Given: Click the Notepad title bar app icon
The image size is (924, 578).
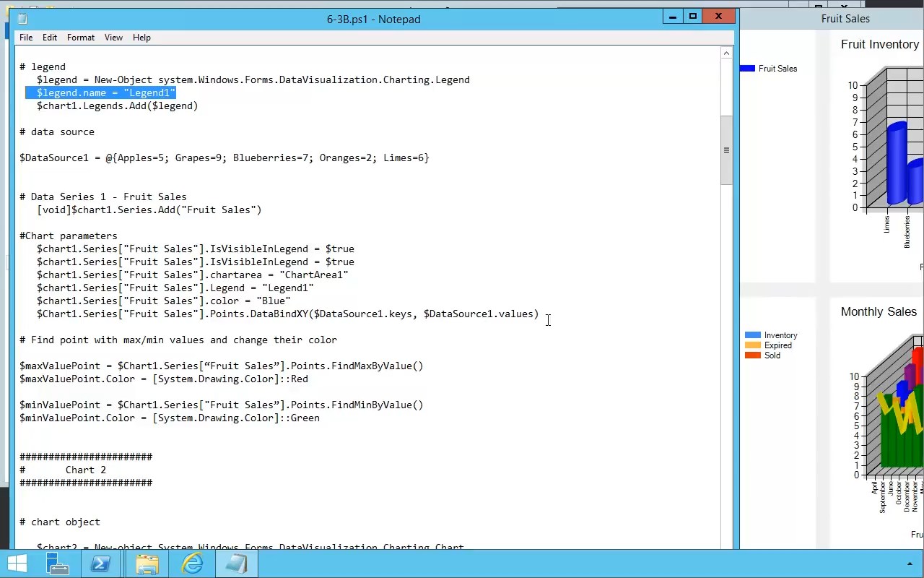Looking at the screenshot, I should (x=22, y=19).
